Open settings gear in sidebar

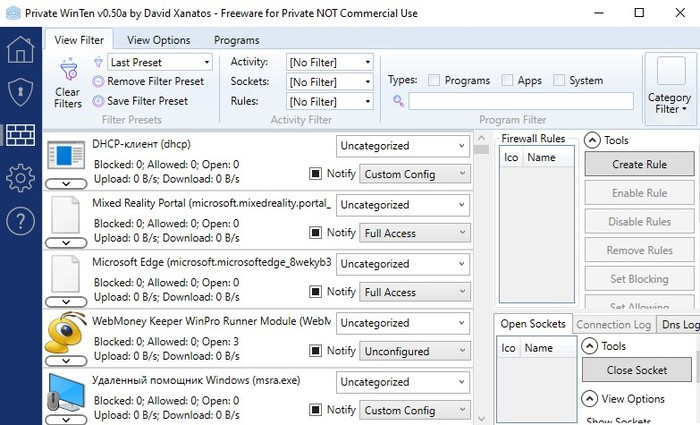click(x=20, y=178)
